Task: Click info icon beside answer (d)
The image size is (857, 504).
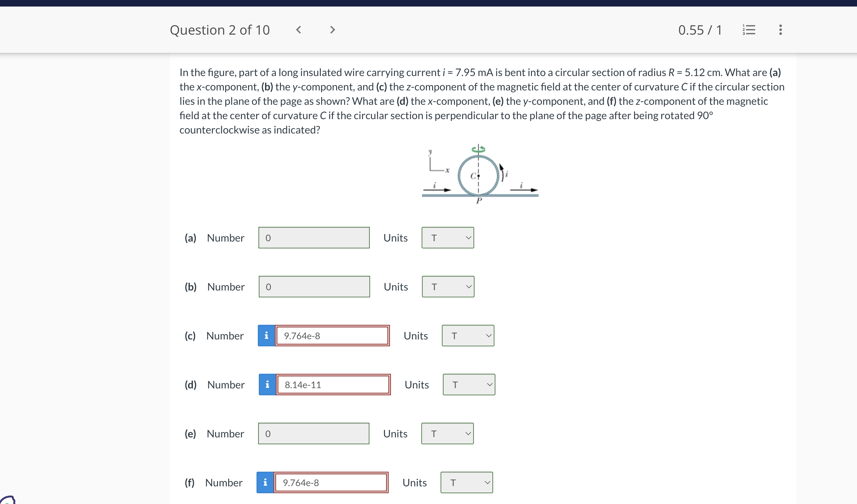Action: (x=267, y=385)
